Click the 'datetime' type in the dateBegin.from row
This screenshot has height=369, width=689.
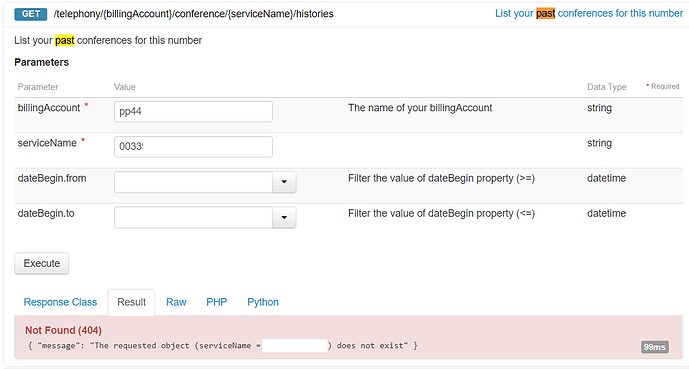pos(606,178)
